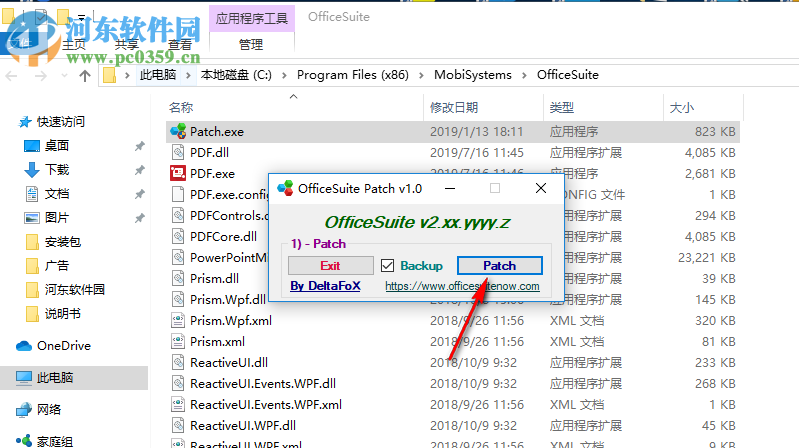The image size is (799, 448).
Task: Click the 桌面 pin icon
Action: coord(139,146)
